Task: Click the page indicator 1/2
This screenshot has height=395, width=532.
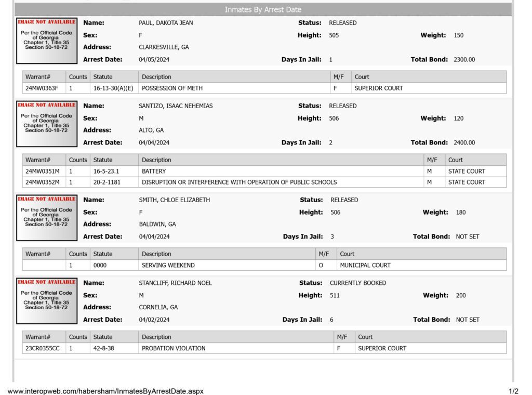Action: click(x=513, y=391)
